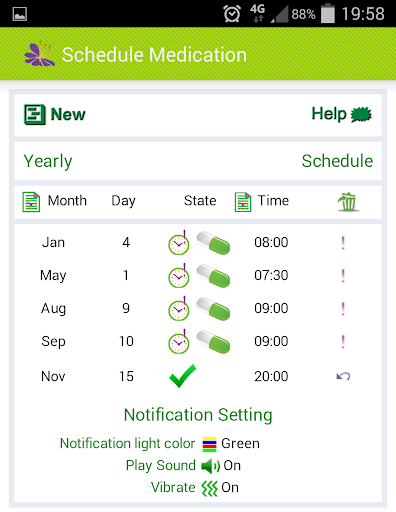Select the Aug 9 schedule row
This screenshot has height=512, width=396.
tap(198, 309)
